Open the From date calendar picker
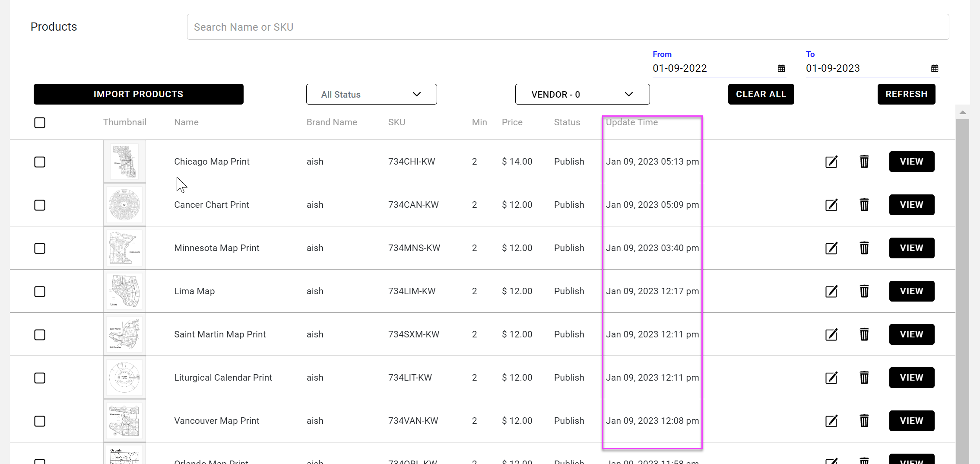The height and width of the screenshot is (464, 980). (x=781, y=68)
